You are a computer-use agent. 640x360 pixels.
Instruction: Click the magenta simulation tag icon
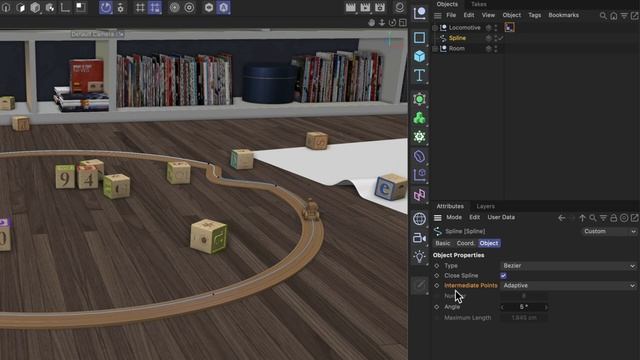[x=419, y=195]
